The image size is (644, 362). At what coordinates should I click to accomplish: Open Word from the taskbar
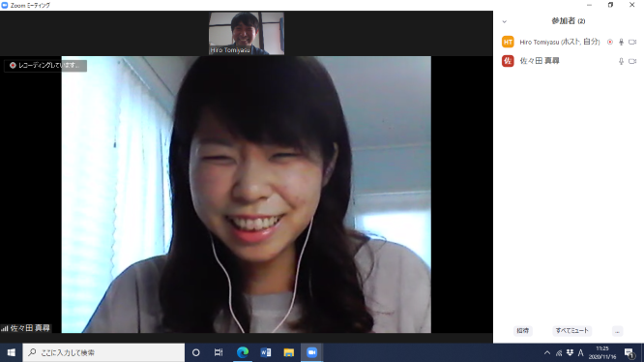[266, 352]
